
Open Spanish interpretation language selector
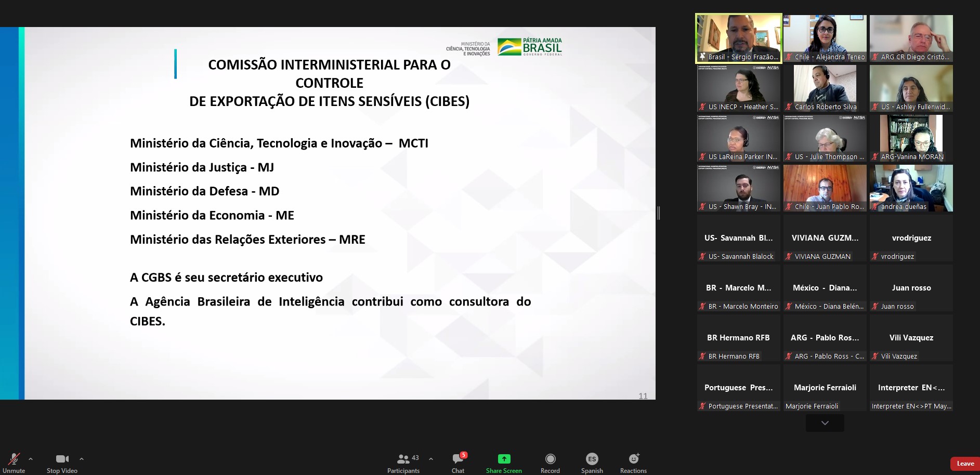pyautogui.click(x=592, y=461)
